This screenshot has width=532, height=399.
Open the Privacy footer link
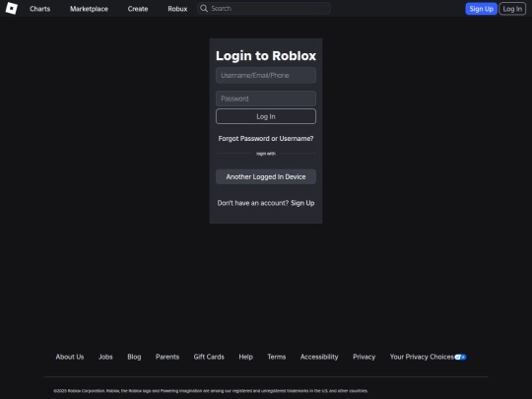pyautogui.click(x=365, y=357)
